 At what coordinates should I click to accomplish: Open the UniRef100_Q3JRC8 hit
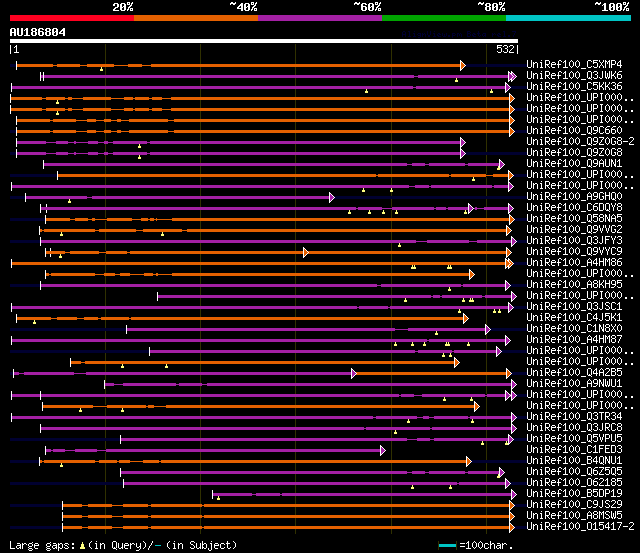coord(574,428)
